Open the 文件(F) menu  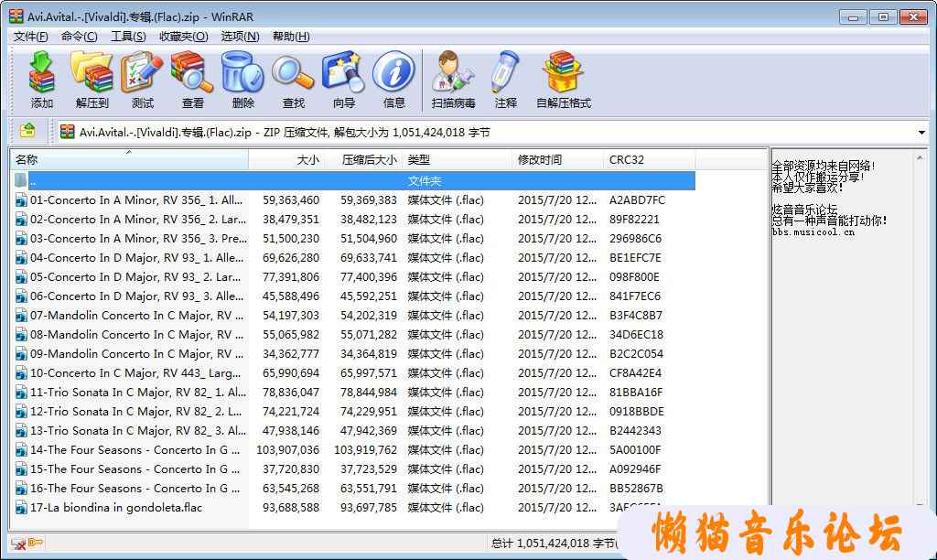point(30,37)
